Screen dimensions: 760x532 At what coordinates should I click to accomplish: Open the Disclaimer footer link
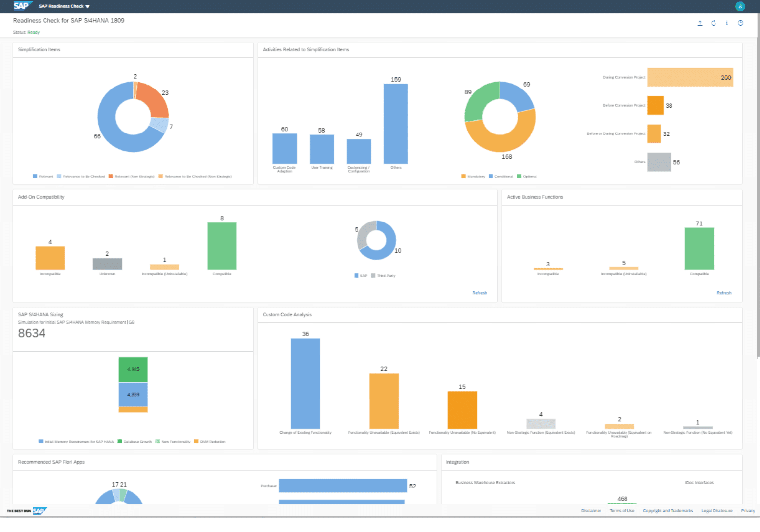(591, 511)
